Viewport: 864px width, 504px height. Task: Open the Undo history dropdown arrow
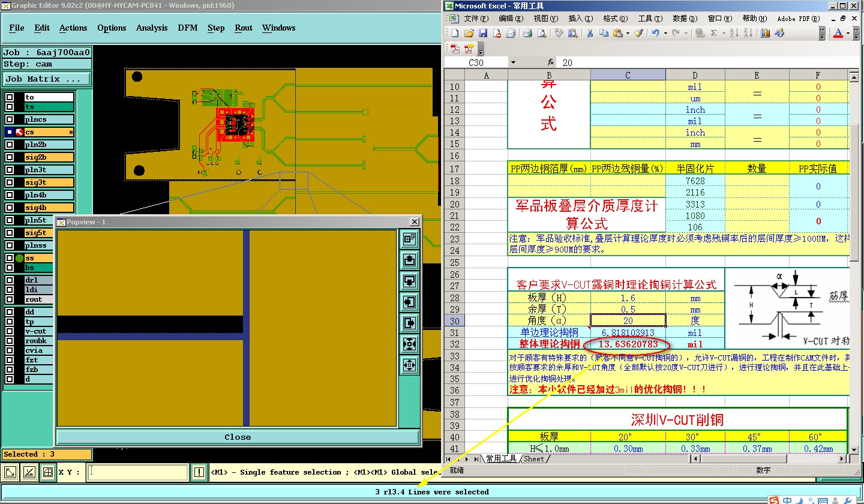point(665,34)
